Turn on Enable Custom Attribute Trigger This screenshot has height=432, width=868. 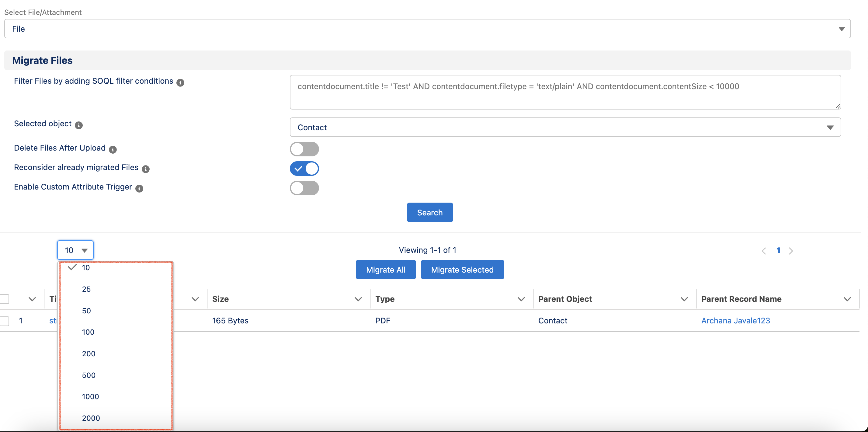pos(304,188)
